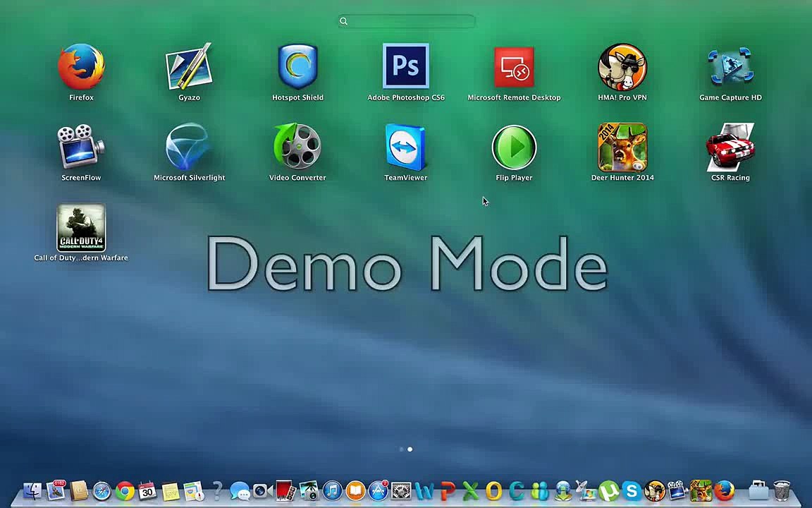
Task: Open Maps in the Dock
Action: click(x=194, y=491)
